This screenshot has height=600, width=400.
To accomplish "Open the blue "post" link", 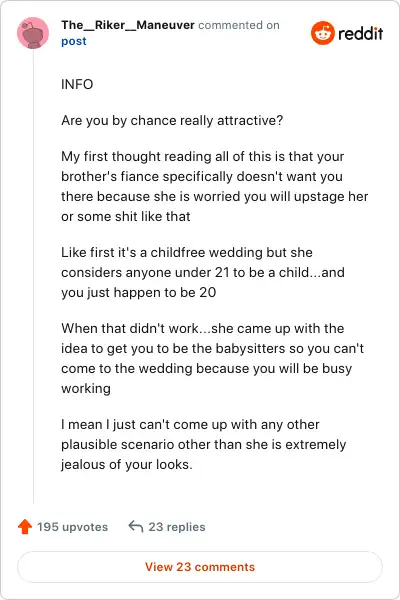I will click(74, 41).
